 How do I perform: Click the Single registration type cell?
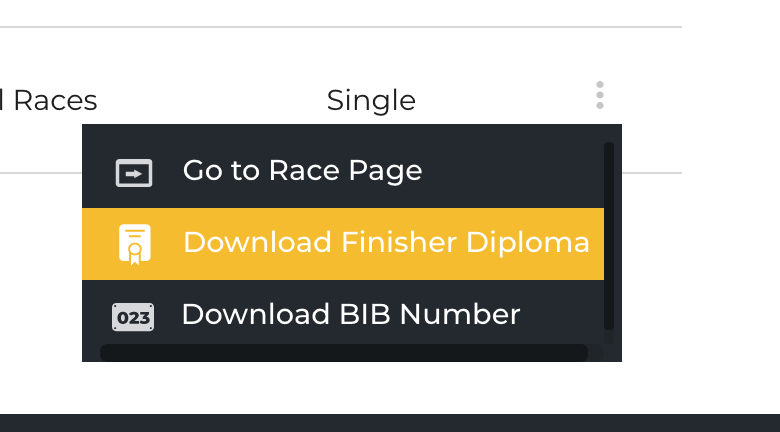pyautogui.click(x=371, y=100)
